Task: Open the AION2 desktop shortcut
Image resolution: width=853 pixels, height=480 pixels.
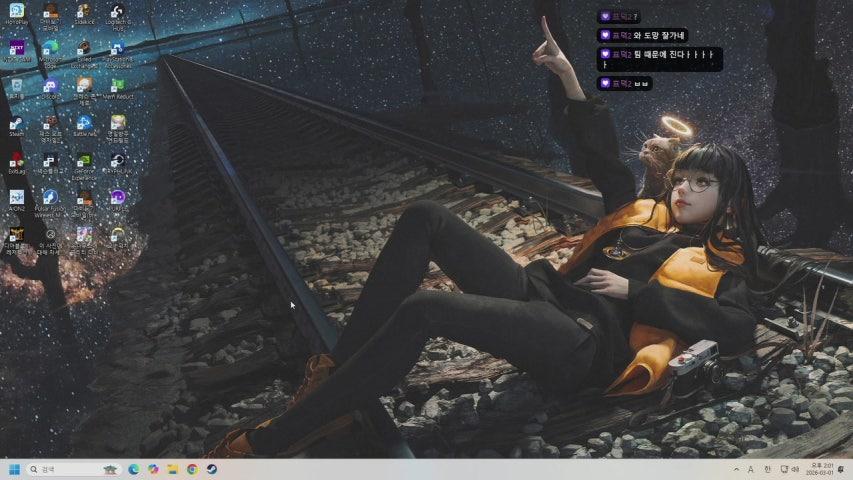Action: point(16,201)
